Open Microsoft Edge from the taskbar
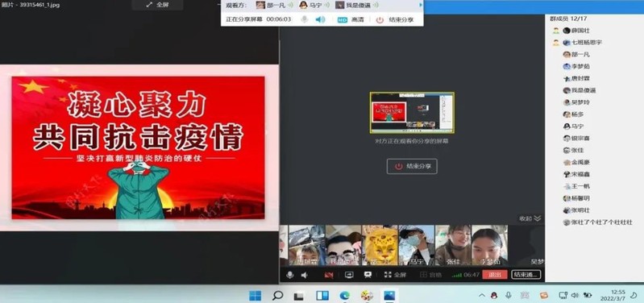The height and width of the screenshot is (303, 644). coord(344,295)
